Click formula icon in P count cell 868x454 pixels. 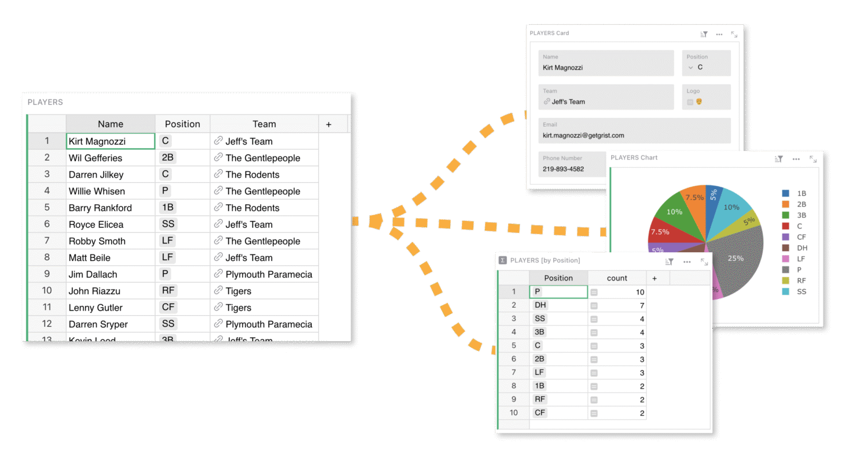tap(594, 292)
